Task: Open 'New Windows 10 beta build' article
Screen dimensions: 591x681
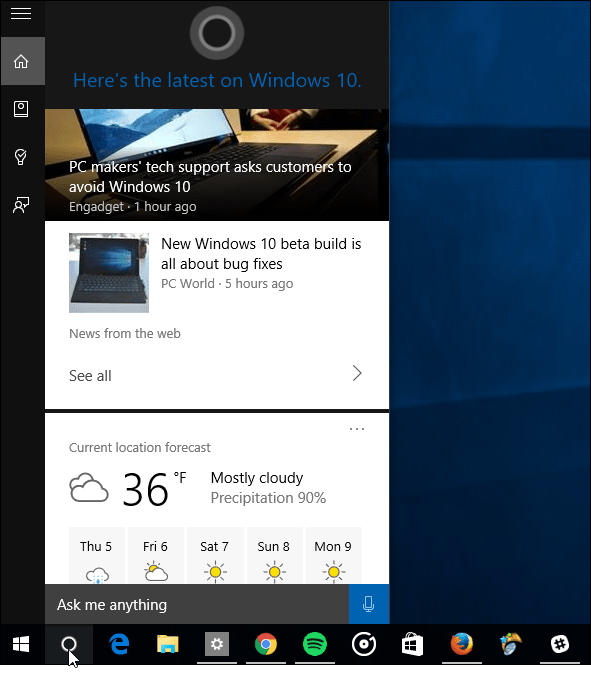Action: 261,254
